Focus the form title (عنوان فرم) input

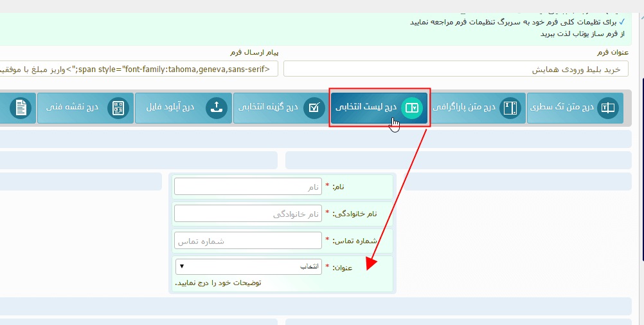(x=457, y=69)
